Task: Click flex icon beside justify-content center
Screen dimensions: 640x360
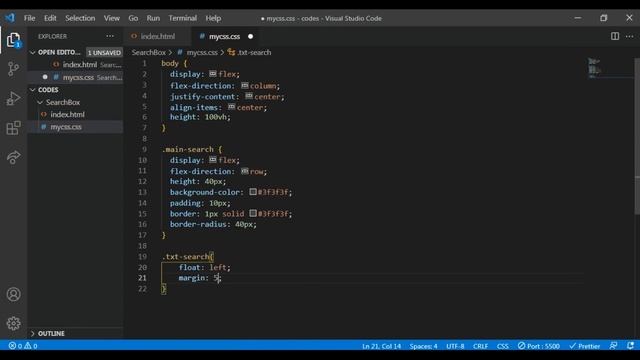Action: 249,96
